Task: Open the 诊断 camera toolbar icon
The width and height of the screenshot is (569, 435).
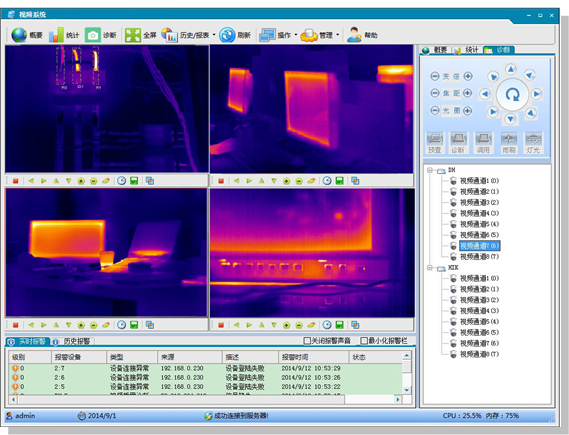Action: 93,35
